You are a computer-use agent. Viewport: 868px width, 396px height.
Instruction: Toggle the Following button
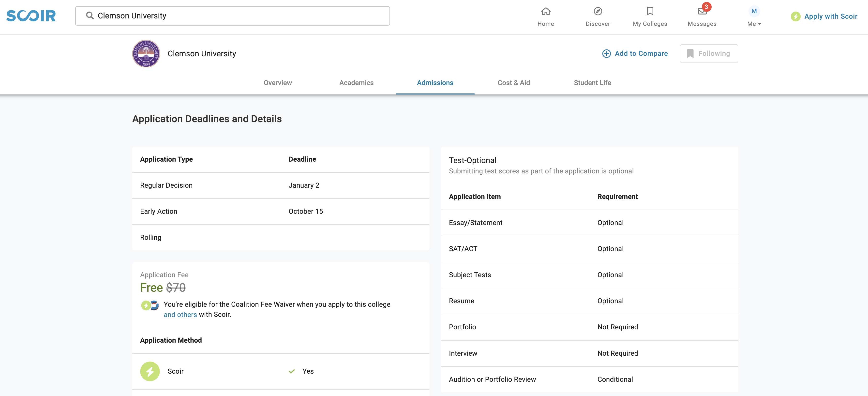pyautogui.click(x=709, y=54)
